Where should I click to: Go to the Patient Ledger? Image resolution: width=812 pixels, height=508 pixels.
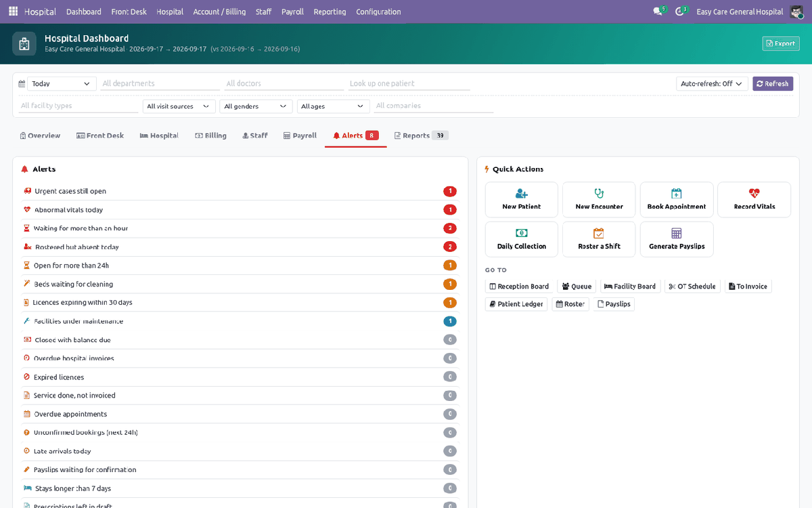(516, 304)
